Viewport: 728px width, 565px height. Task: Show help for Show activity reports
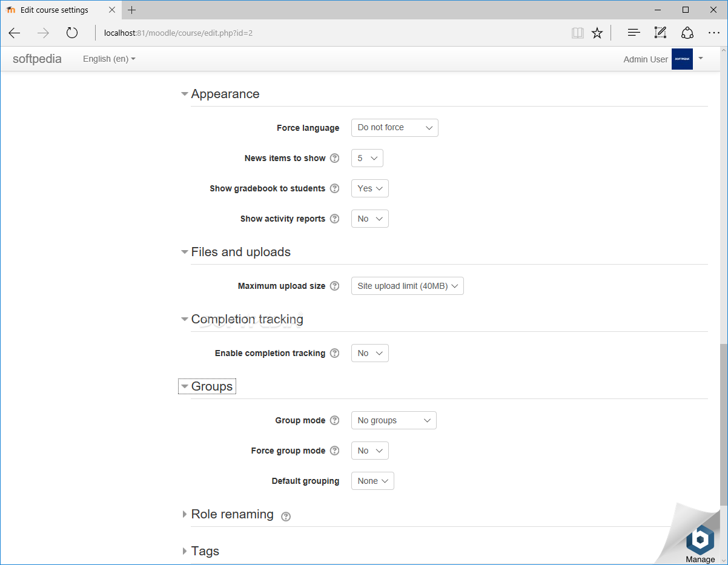[x=334, y=219]
